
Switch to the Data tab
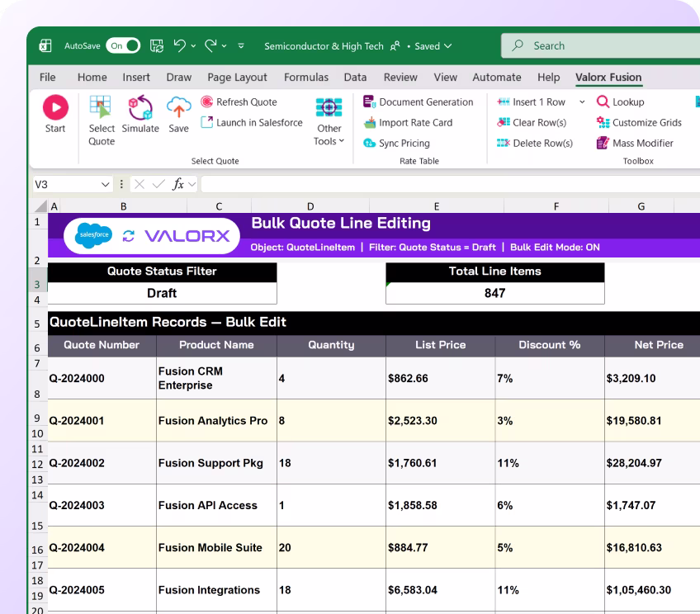point(355,78)
